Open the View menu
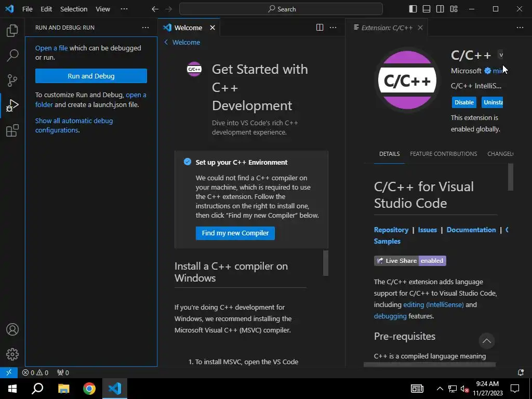532x399 pixels. [103, 9]
